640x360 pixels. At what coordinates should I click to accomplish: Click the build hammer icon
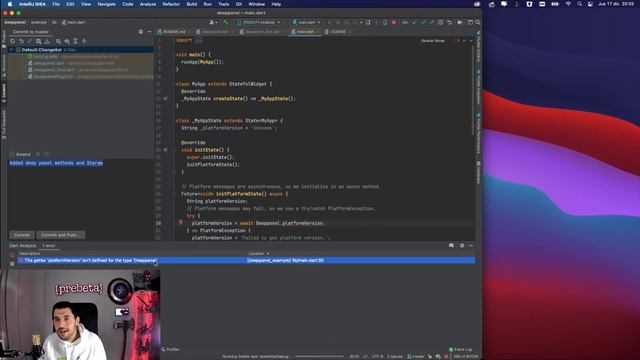(x=226, y=22)
